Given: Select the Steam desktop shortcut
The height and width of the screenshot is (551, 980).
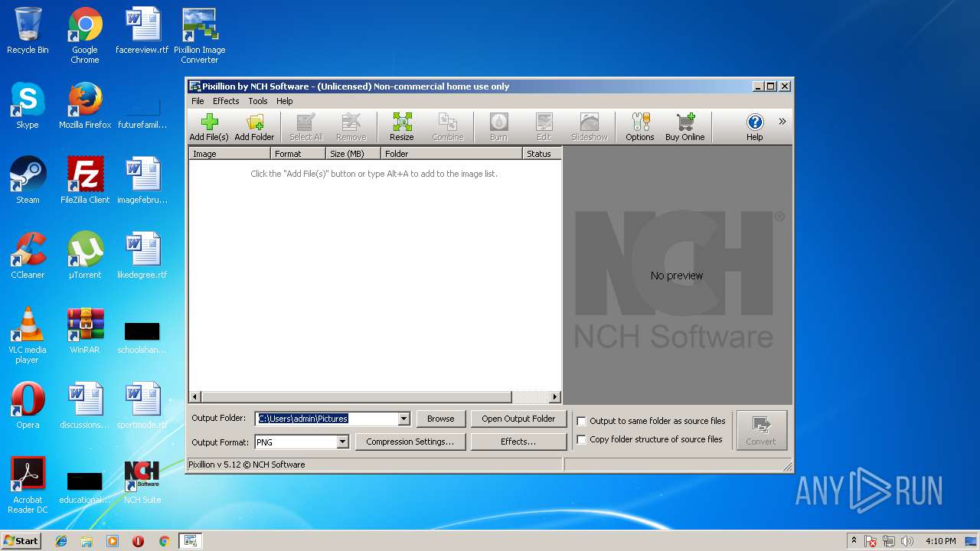Looking at the screenshot, I should [x=28, y=181].
